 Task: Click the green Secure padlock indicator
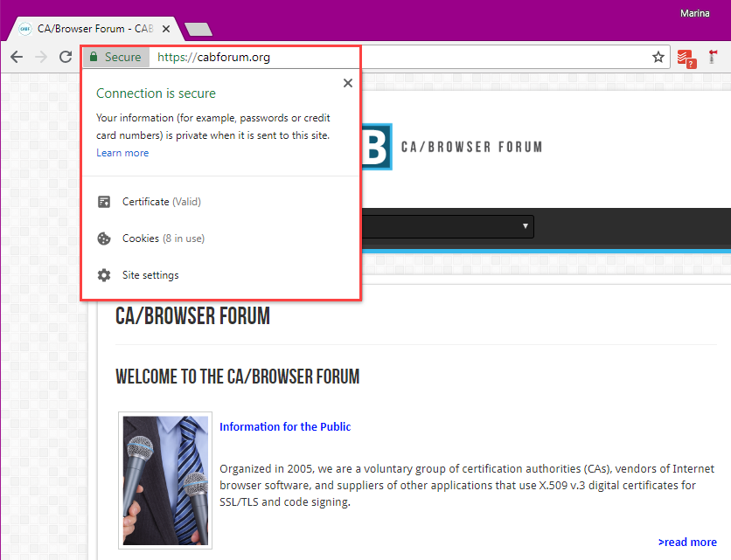(116, 57)
